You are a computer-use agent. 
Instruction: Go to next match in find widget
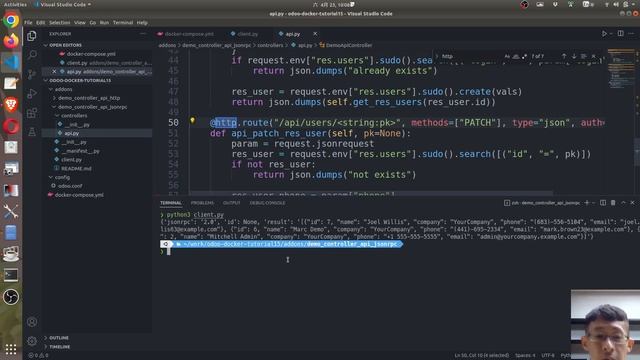[574, 56]
